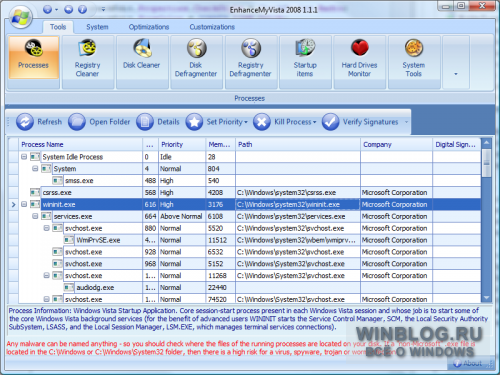
Task: Click the WmiPrvSE.exe process icon
Action: (69, 240)
